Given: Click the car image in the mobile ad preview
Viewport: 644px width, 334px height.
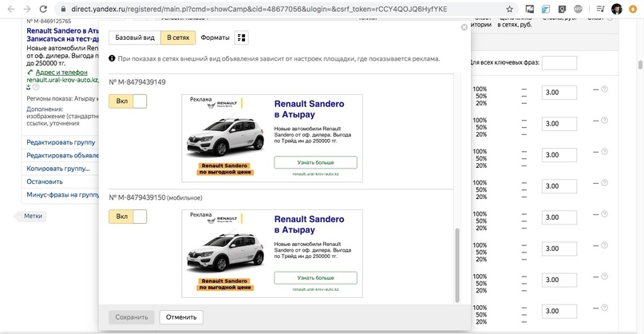Looking at the screenshot, I should (225, 252).
